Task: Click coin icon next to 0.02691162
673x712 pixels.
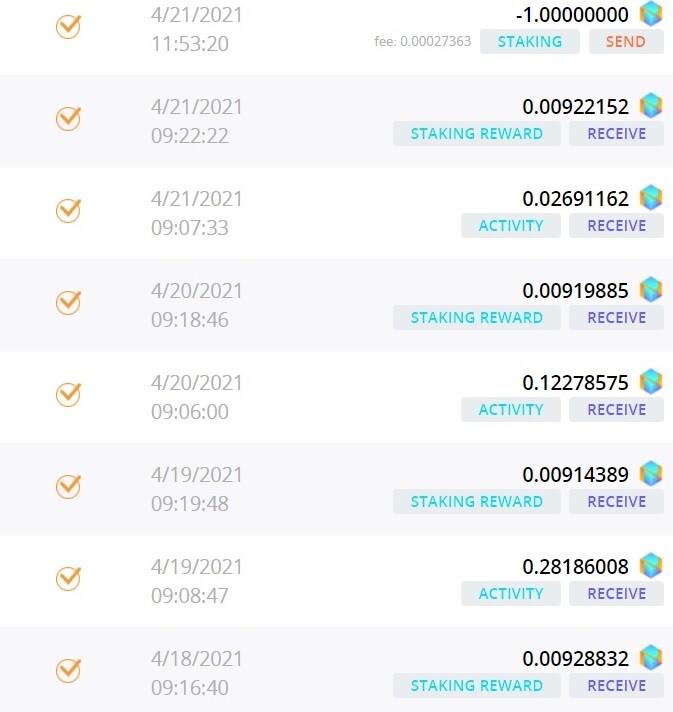Action: coord(651,198)
